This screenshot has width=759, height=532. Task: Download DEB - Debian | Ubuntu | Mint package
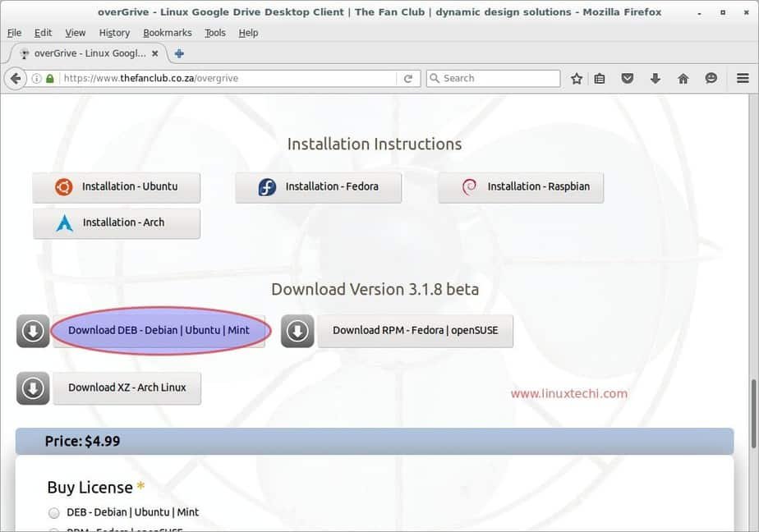(x=159, y=331)
